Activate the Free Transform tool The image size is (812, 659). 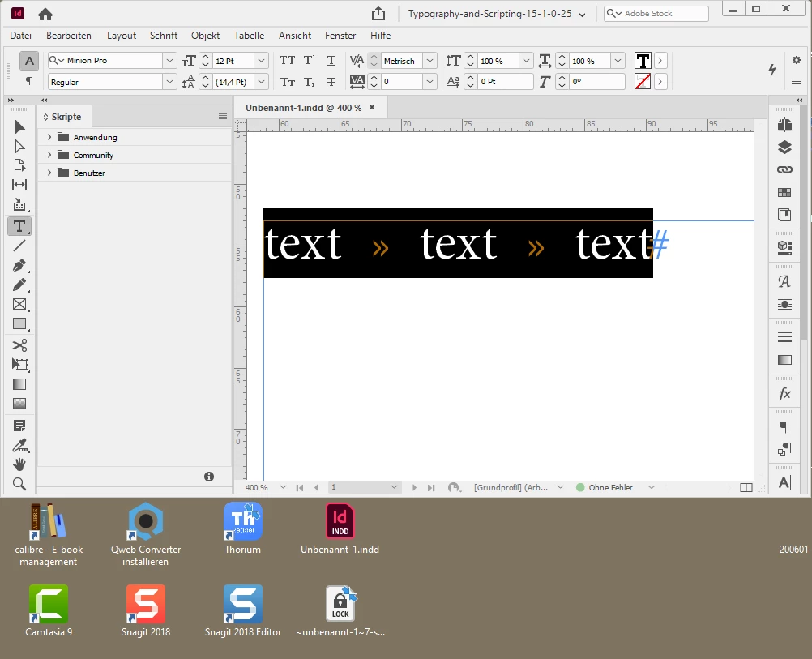pyautogui.click(x=19, y=365)
